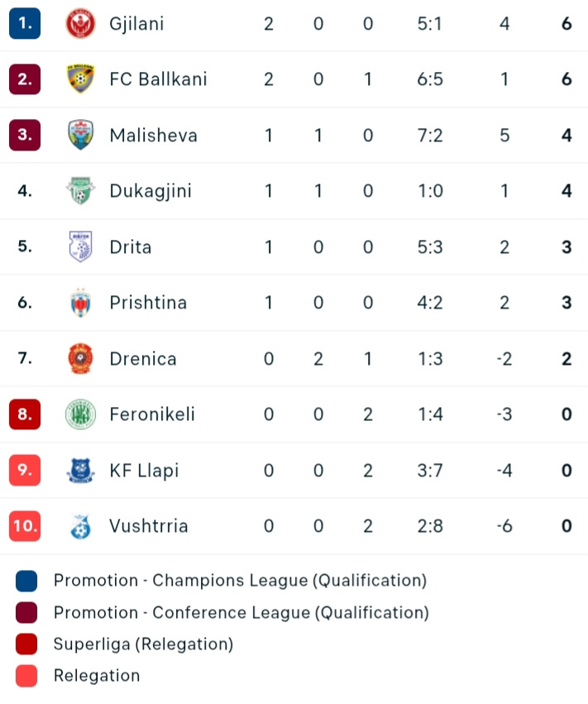
Task: Open the Drita club crest
Action: 80,247
